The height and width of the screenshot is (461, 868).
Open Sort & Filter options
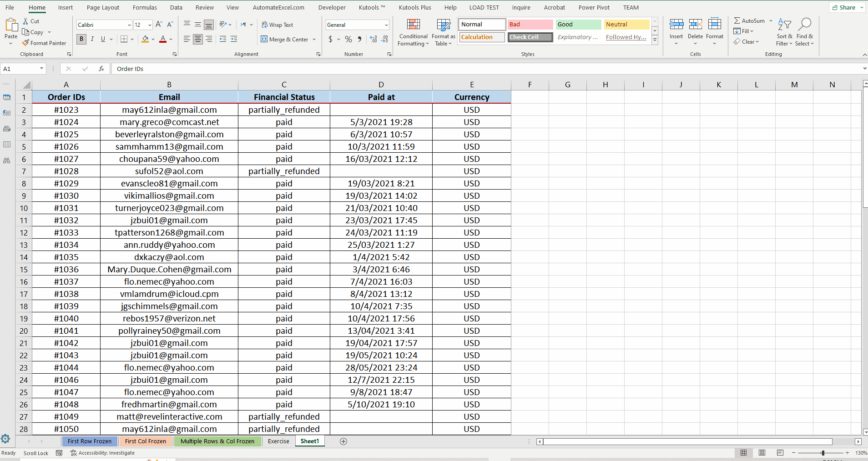tap(785, 32)
